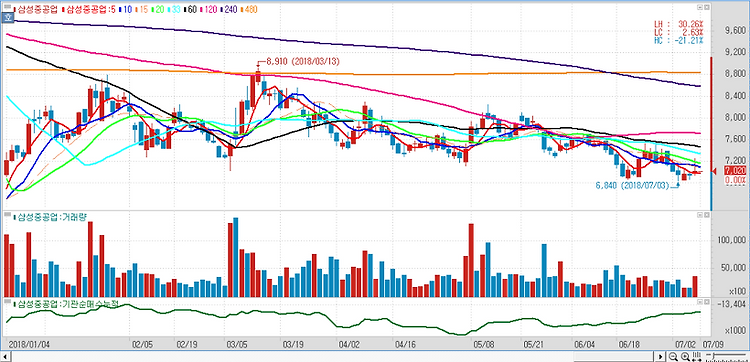Click the bar spacing adjust icon
Viewport: 750px width, 362px height.
697,356
